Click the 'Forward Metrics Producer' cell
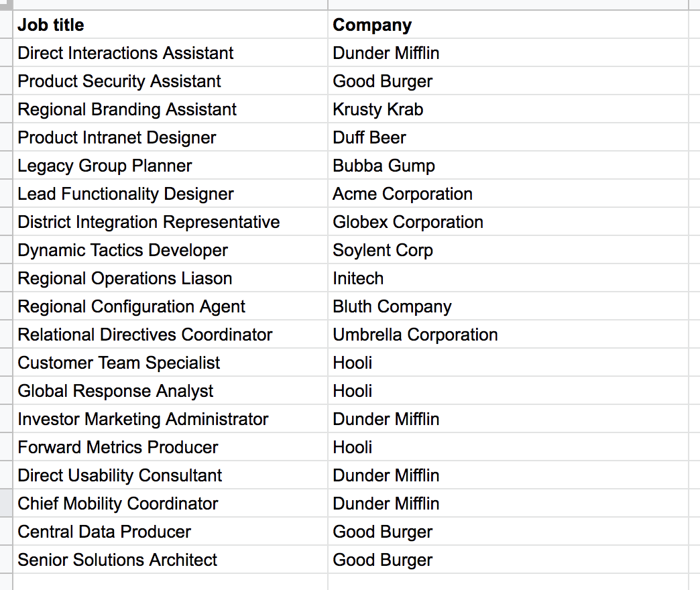 pyautogui.click(x=170, y=447)
